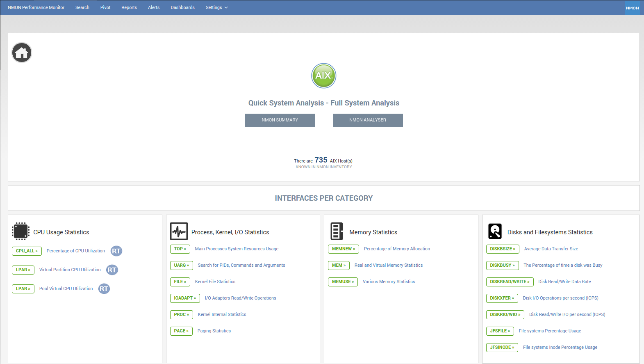644x364 pixels.
Task: Click the RT badge next to Percentage of CPU Utilization
Action: tap(116, 251)
